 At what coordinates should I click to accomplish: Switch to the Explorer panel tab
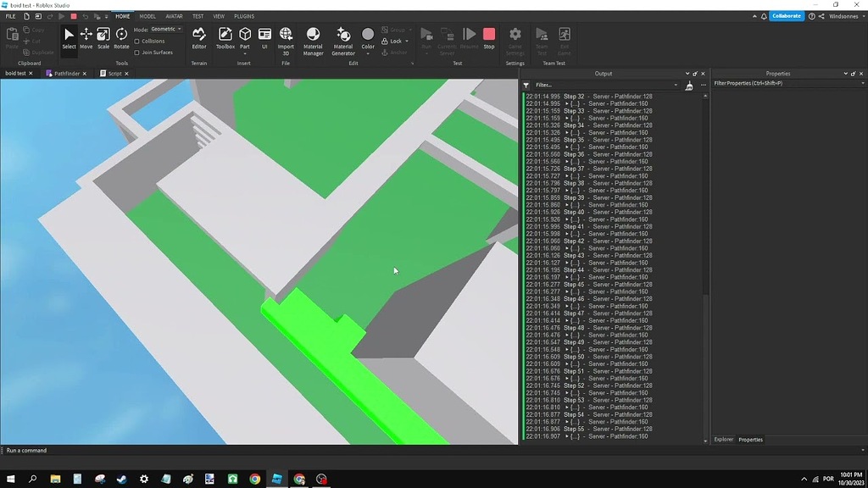click(x=723, y=440)
